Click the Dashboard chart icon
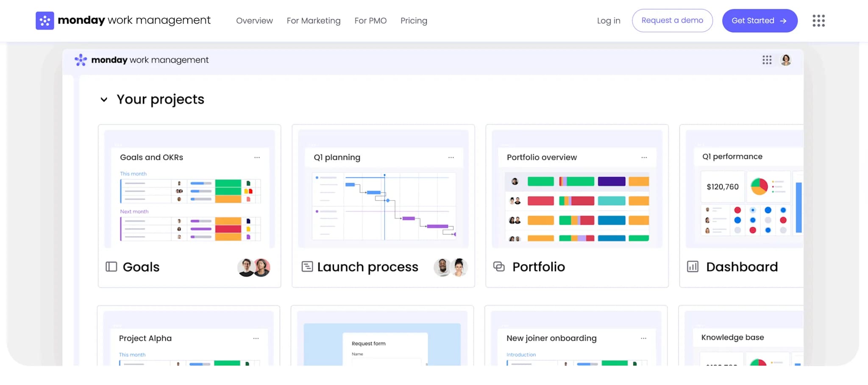Image resolution: width=868 pixels, height=385 pixels. coord(693,267)
